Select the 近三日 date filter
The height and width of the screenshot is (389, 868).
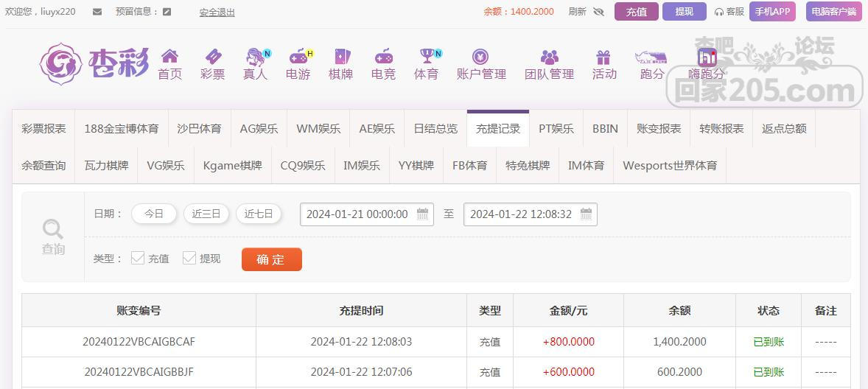click(x=206, y=214)
